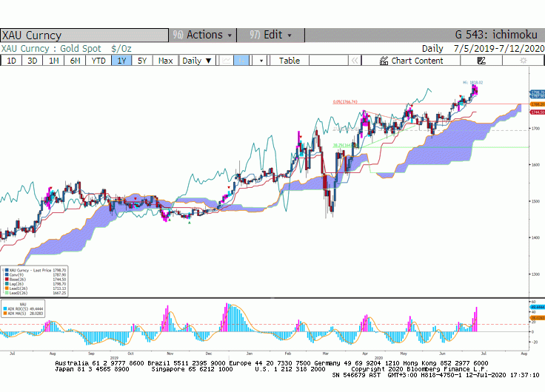
Task: Expand the Actions menu
Action: (203, 35)
